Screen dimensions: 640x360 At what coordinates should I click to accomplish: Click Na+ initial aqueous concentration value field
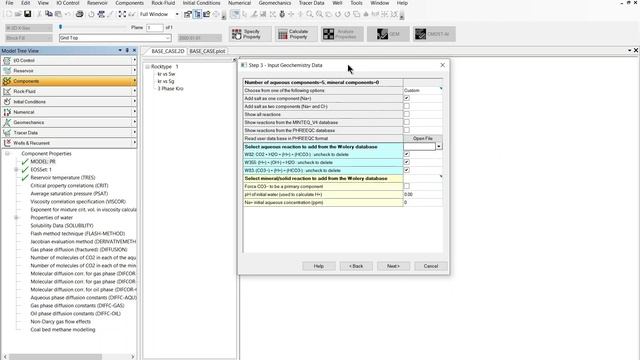point(423,202)
